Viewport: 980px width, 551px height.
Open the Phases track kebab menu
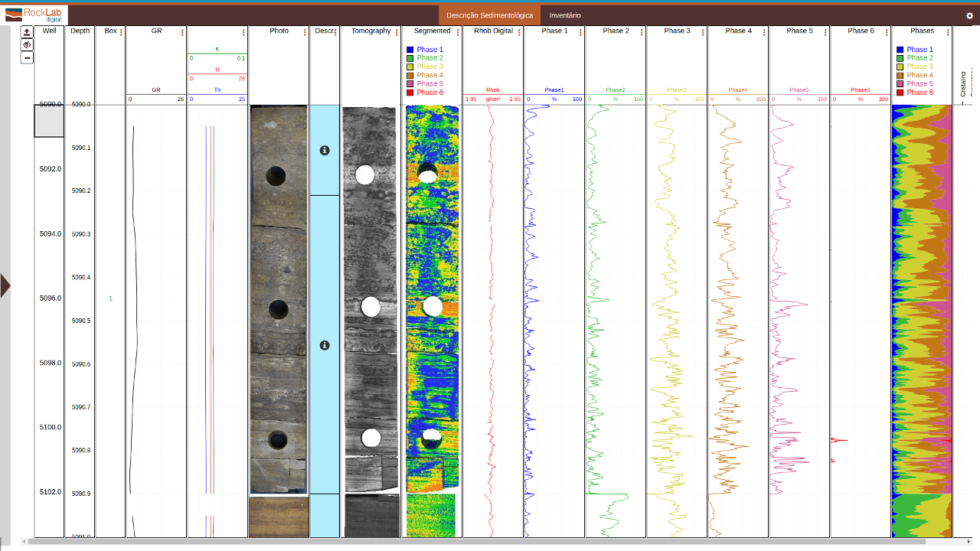point(948,32)
